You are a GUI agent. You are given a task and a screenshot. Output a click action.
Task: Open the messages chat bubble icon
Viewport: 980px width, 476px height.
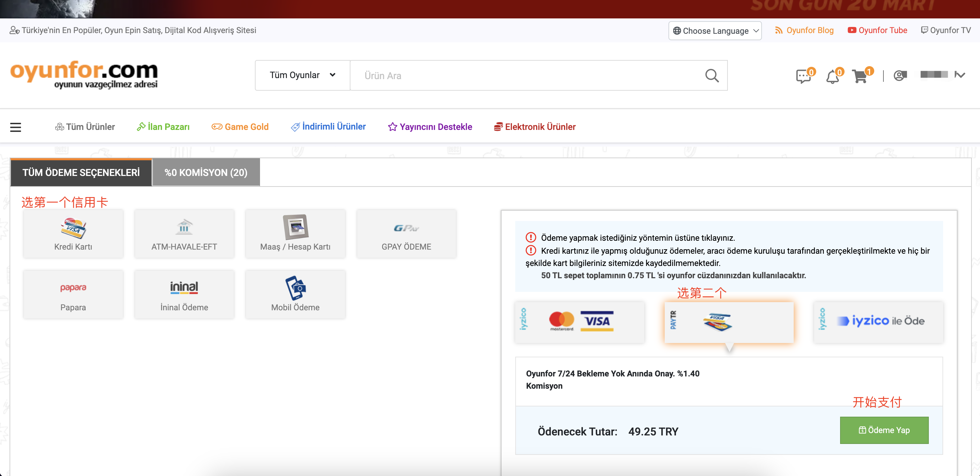click(x=803, y=76)
